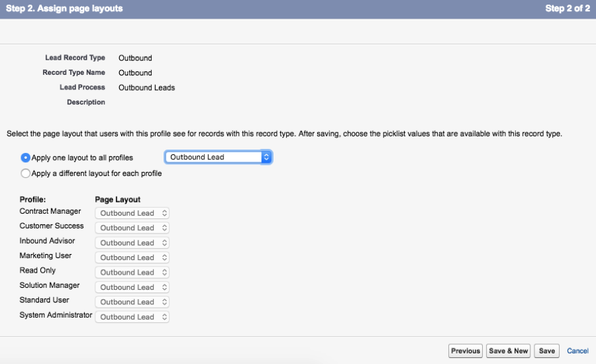Click the Previous button
The width and height of the screenshot is (596, 364).
pos(466,351)
